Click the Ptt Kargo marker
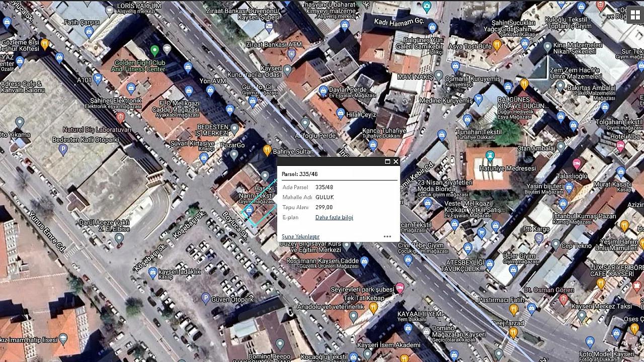The width and height of the screenshot is (644, 362). click(539, 238)
